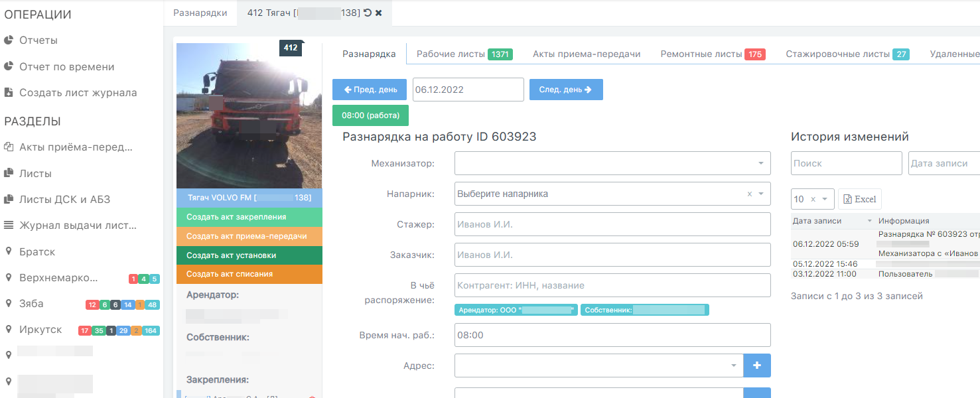Click the copy icon beside Листы
This screenshot has height=398, width=980.
pos(9,173)
